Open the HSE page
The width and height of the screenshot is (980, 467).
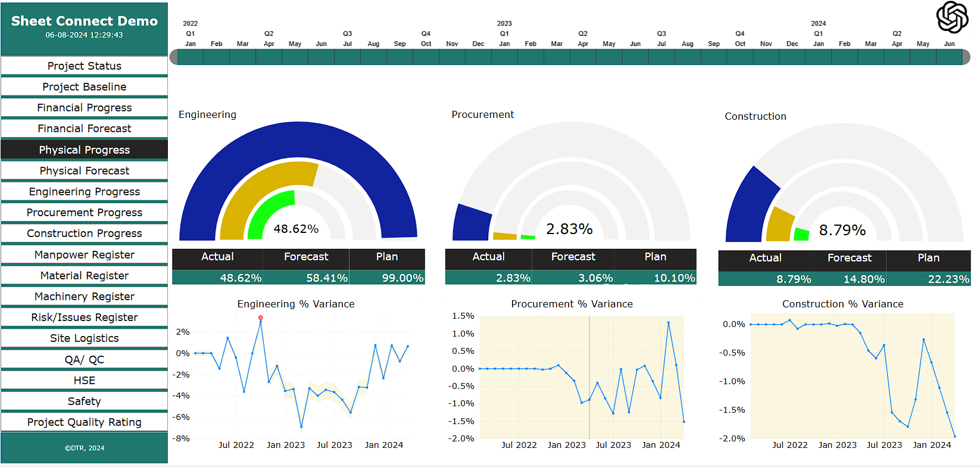click(84, 381)
